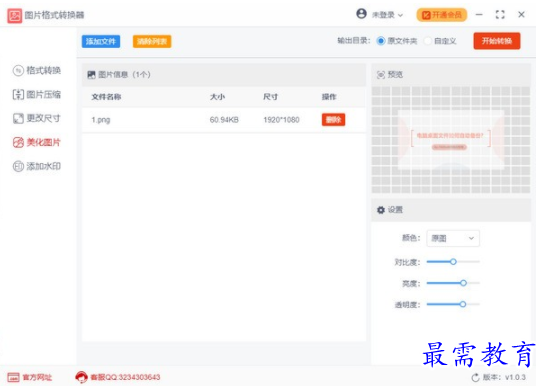Click the user avatar icon
This screenshot has height=386, width=544.
[361, 14]
